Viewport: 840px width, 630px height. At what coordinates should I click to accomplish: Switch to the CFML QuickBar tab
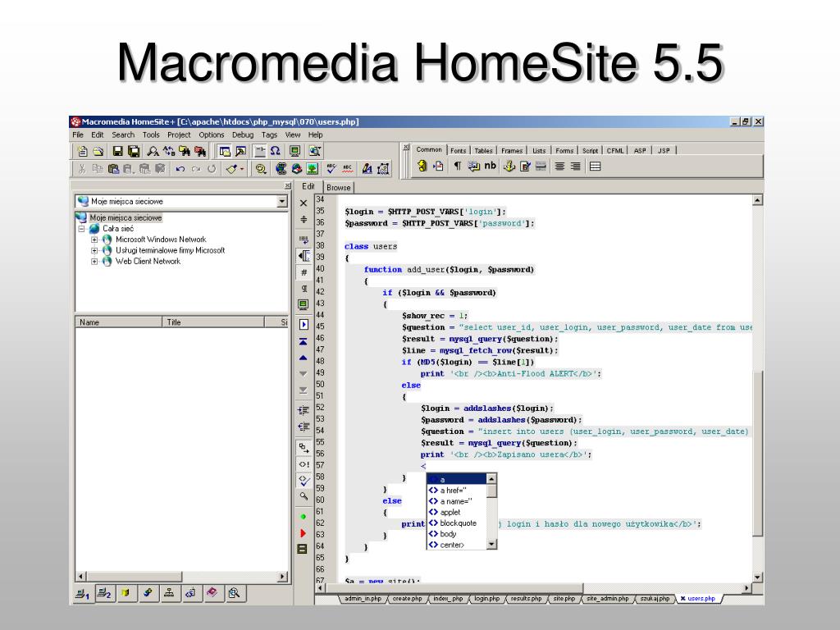coord(615,151)
